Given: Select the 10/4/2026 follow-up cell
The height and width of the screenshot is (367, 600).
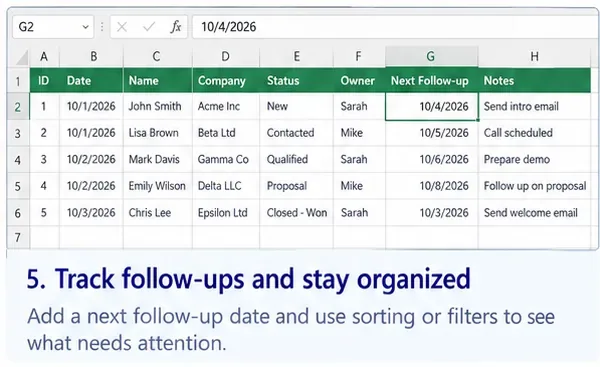Looking at the screenshot, I should [x=432, y=106].
